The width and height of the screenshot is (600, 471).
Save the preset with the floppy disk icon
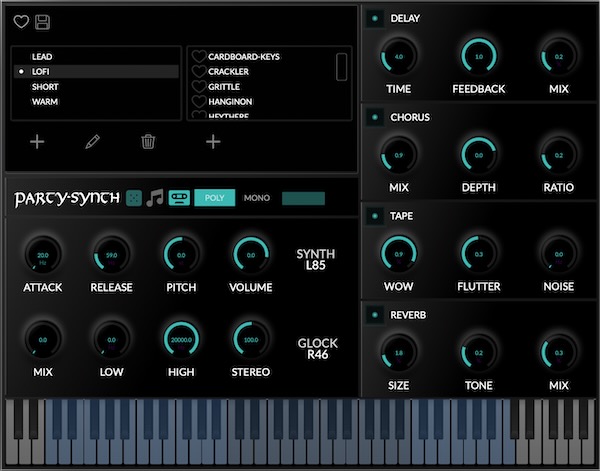pyautogui.click(x=42, y=22)
